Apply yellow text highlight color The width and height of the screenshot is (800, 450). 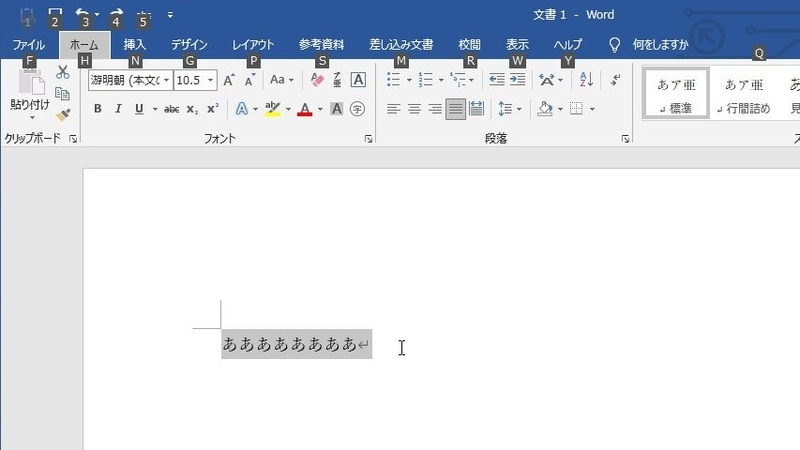click(273, 109)
